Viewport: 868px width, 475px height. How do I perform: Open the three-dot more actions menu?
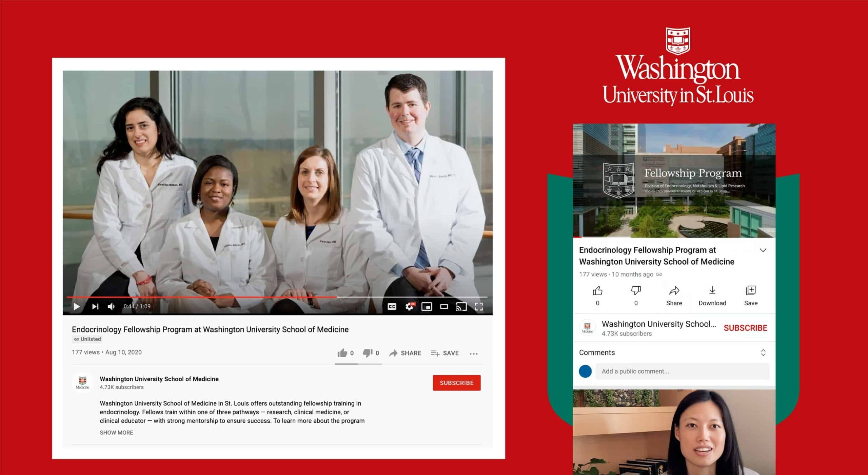click(474, 354)
